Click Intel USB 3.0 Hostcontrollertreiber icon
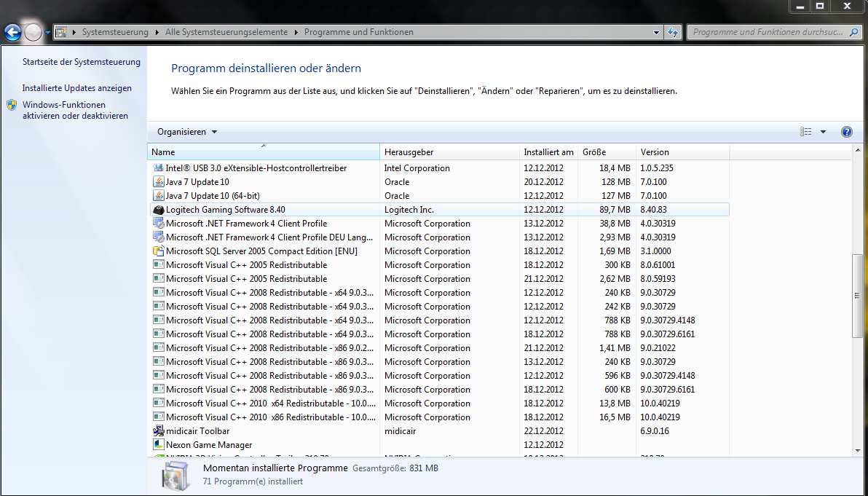Image resolution: width=868 pixels, height=496 pixels. pyautogui.click(x=158, y=168)
